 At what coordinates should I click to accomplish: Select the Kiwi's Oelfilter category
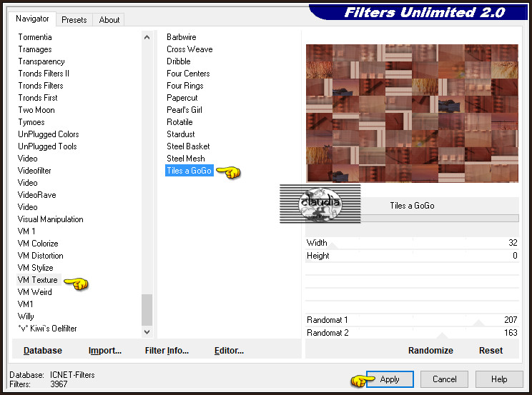tap(47, 329)
